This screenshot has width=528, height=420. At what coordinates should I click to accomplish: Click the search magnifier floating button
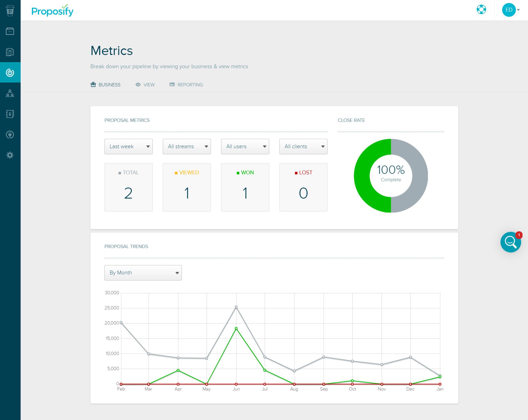[510, 242]
